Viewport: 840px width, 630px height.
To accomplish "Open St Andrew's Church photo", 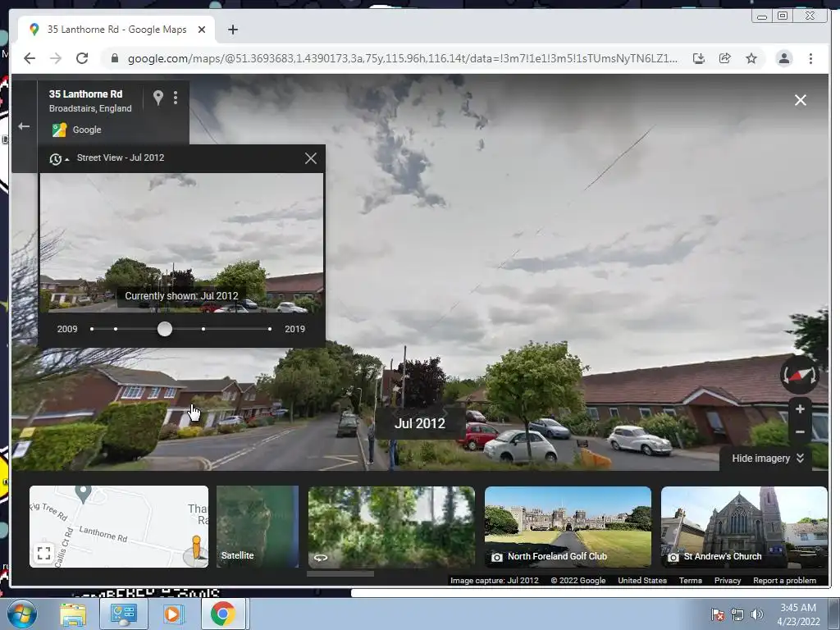I will point(744,526).
